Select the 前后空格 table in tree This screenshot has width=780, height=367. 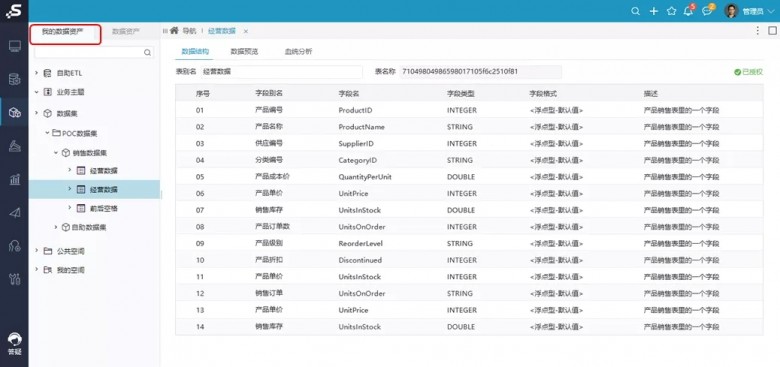point(103,209)
